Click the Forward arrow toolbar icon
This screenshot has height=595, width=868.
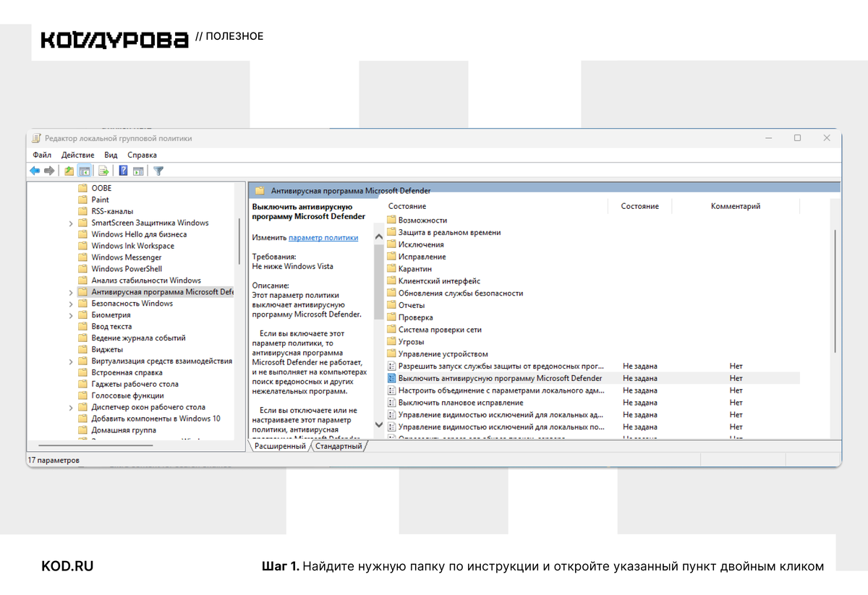click(x=49, y=171)
